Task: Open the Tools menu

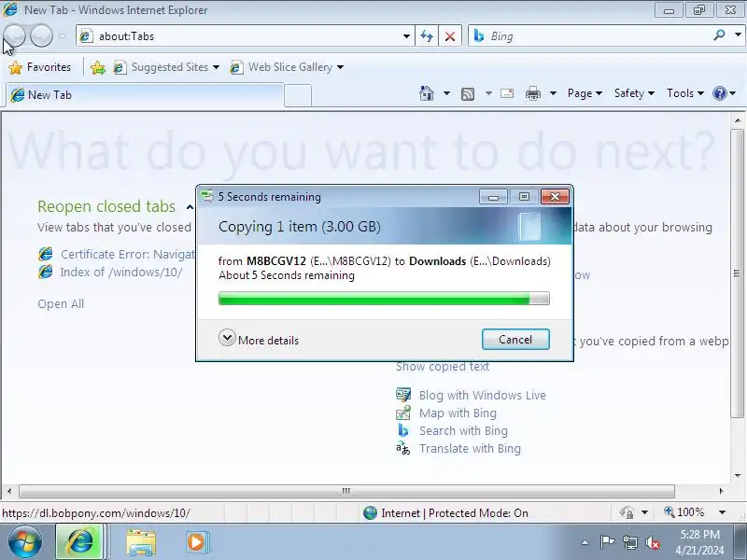Action: (685, 93)
